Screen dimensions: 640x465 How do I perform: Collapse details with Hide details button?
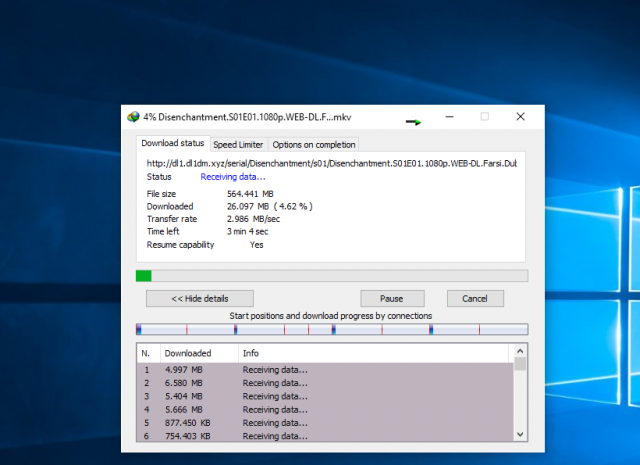[199, 298]
